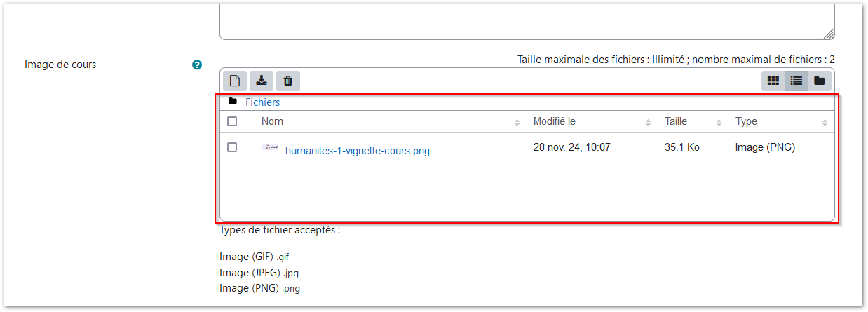This screenshot has width=868, height=312.
Task: Sort by Type column arrows
Action: pyautogui.click(x=825, y=123)
